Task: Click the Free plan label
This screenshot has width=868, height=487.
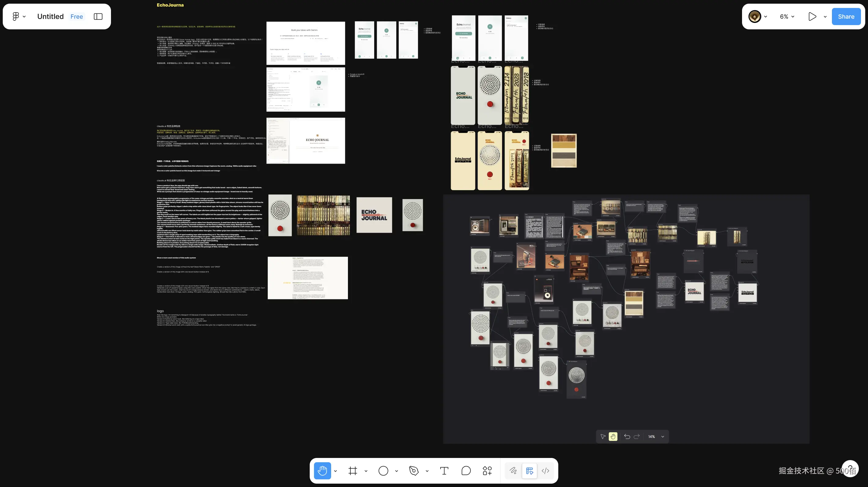Action: click(x=76, y=17)
